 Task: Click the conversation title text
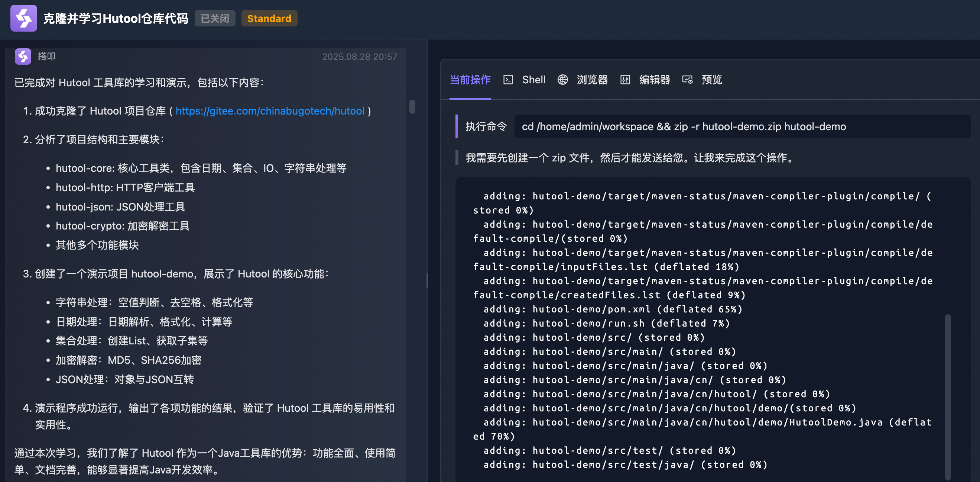coord(116,18)
